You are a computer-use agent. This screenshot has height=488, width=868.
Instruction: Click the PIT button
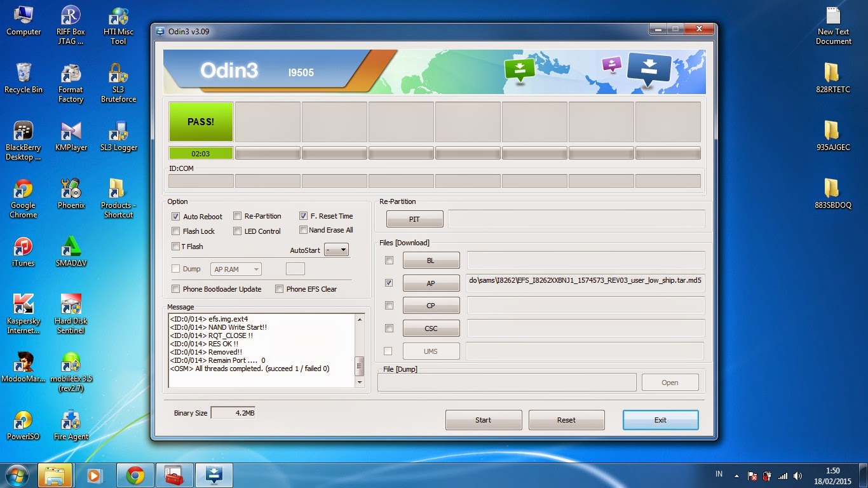pyautogui.click(x=414, y=219)
